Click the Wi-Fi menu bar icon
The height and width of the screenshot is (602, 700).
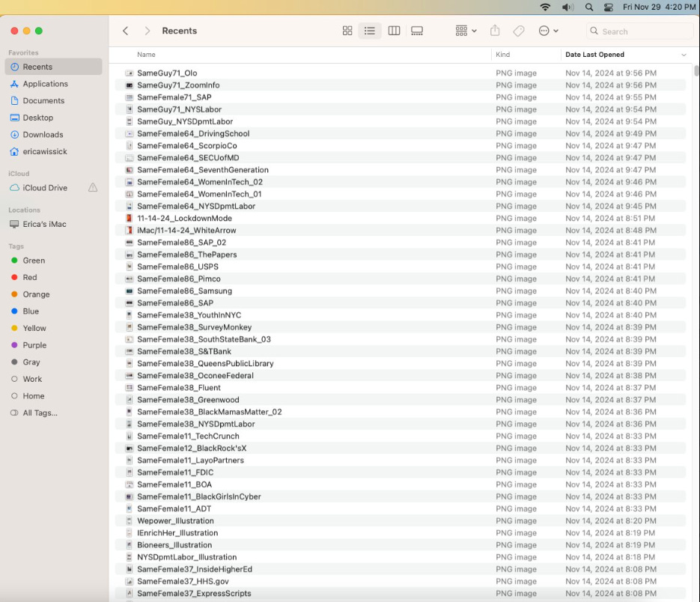(x=545, y=7)
